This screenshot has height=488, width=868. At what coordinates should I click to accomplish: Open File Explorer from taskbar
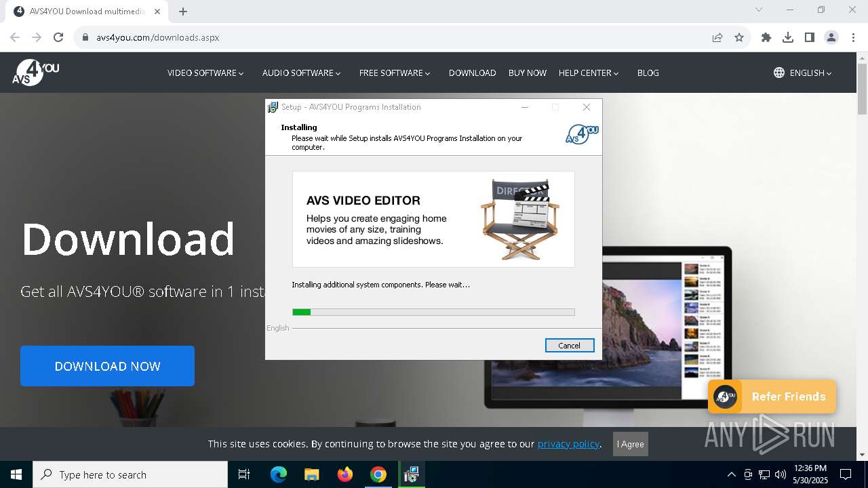pos(311,474)
